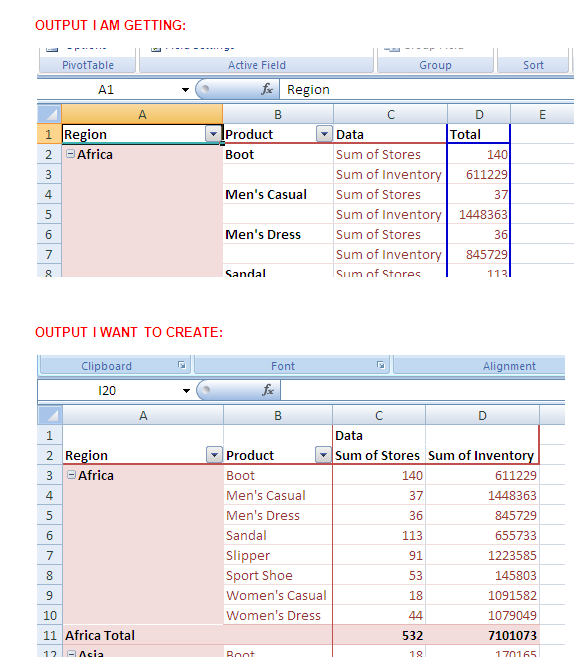The height and width of the screenshot is (664, 587).
Task: Select the inventory total value 7101073
Action: pyautogui.click(x=482, y=635)
